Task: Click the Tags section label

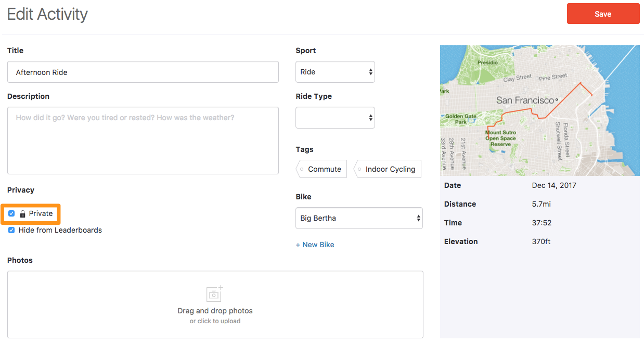Action: (x=304, y=149)
